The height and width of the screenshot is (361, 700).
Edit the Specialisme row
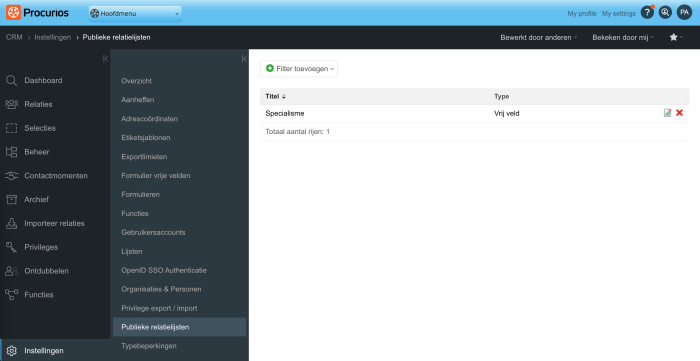667,113
